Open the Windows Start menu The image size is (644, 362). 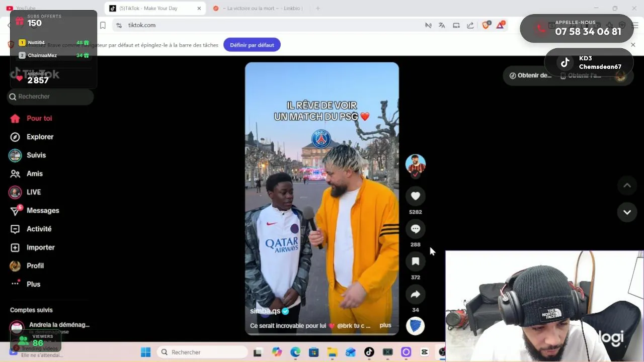[145, 352]
